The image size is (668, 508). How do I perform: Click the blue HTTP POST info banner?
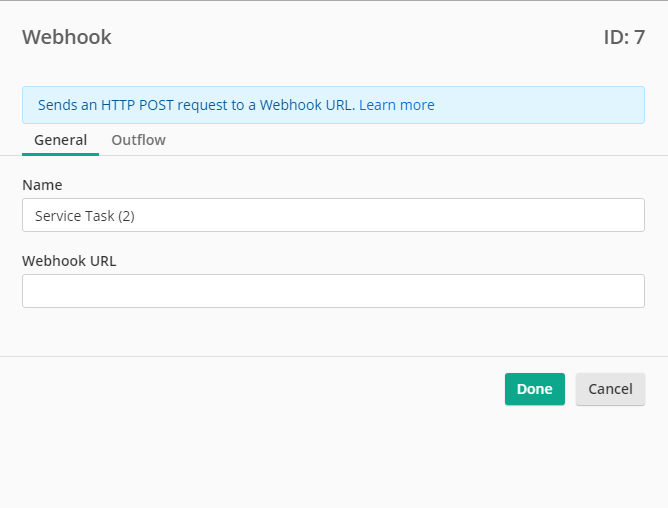point(333,105)
